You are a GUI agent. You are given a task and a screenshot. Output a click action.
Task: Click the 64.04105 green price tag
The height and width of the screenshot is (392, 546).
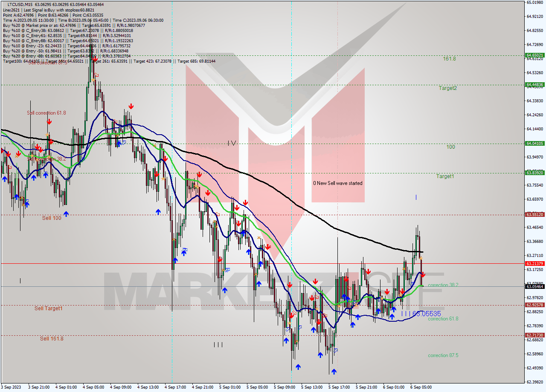(x=534, y=143)
